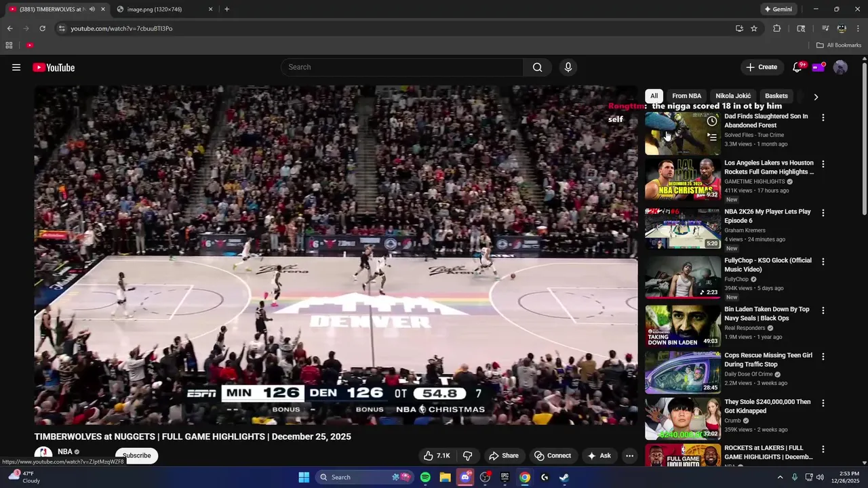
Task: Open Epic Games launcher from taskbar
Action: (505, 477)
